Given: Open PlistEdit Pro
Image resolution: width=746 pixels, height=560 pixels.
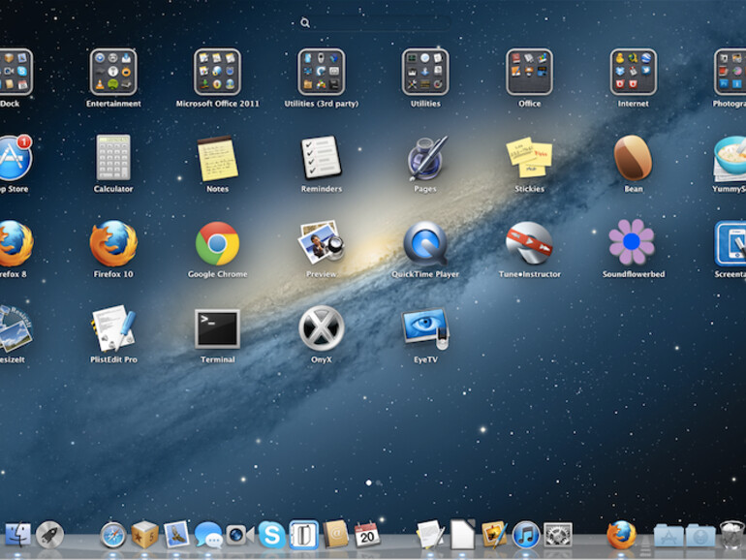Looking at the screenshot, I should pyautogui.click(x=113, y=329).
